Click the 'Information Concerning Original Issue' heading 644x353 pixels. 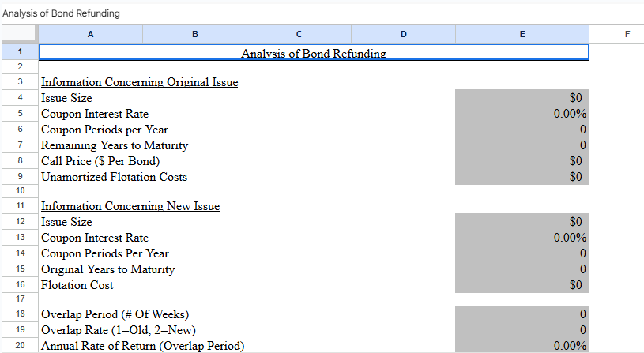139,82
